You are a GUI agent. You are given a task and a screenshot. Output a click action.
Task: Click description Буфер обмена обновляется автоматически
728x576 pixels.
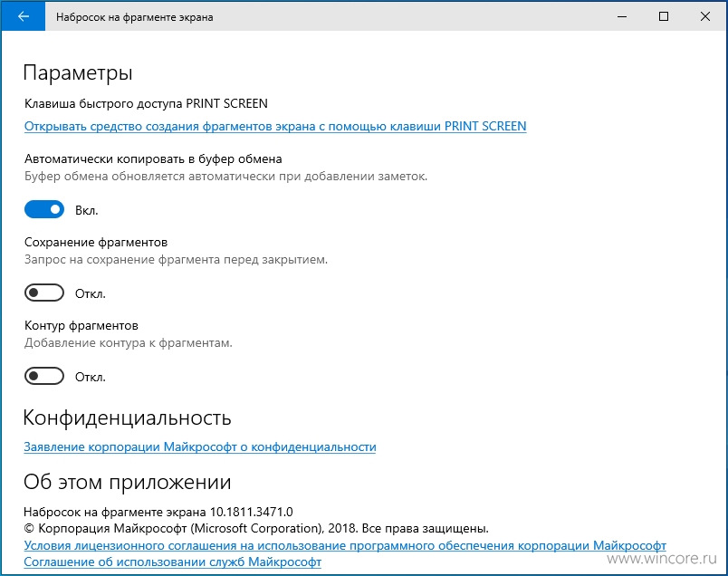[225, 177]
